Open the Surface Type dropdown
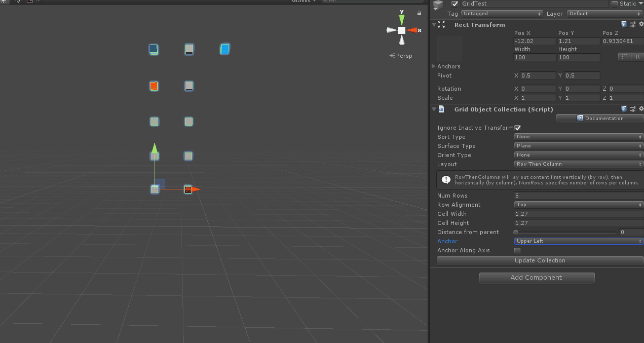644x343 pixels. click(x=579, y=146)
